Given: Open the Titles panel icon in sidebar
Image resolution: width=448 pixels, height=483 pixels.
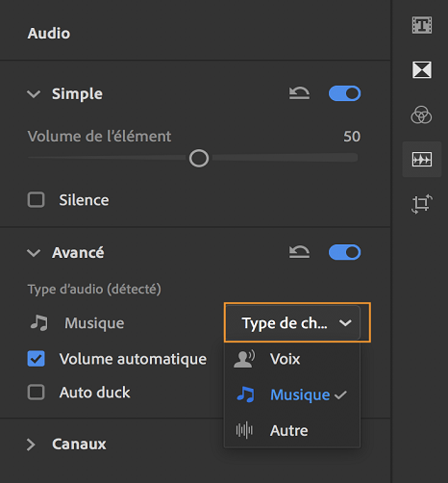Looking at the screenshot, I should [422, 25].
